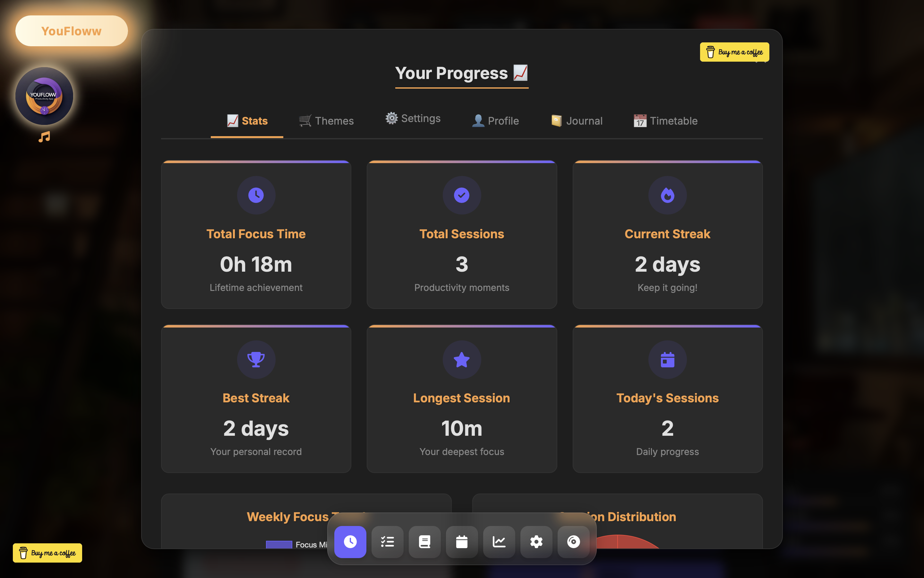Click the Your personal record caption
The width and height of the screenshot is (924, 578).
pos(256,452)
